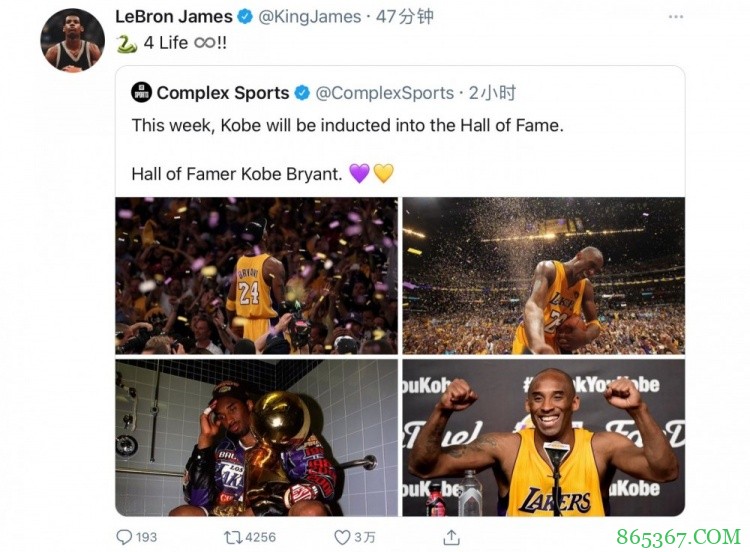Open LeBron James profile picture
The width and height of the screenshot is (750, 552).
pos(72,41)
